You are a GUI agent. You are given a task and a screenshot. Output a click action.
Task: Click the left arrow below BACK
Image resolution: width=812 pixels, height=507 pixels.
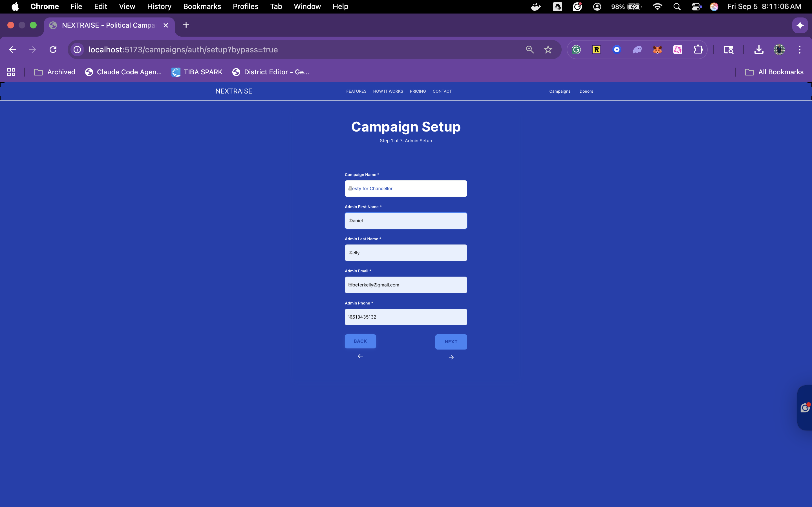(x=360, y=356)
